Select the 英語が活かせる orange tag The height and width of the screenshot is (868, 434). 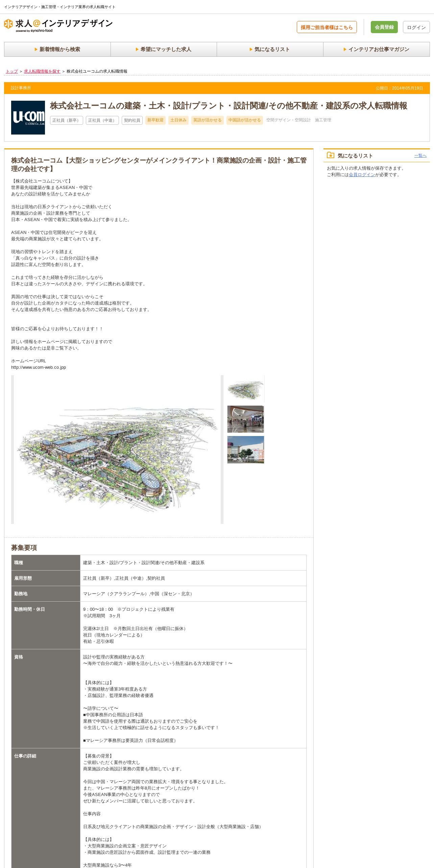(208, 120)
